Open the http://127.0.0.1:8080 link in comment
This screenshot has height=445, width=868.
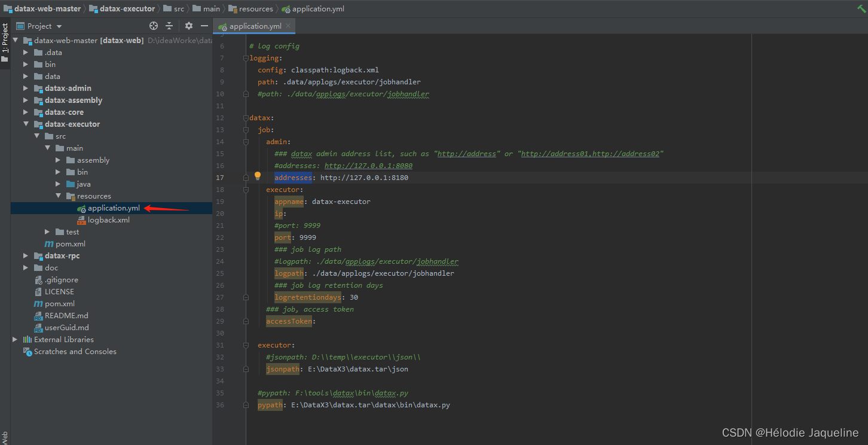[x=368, y=166]
